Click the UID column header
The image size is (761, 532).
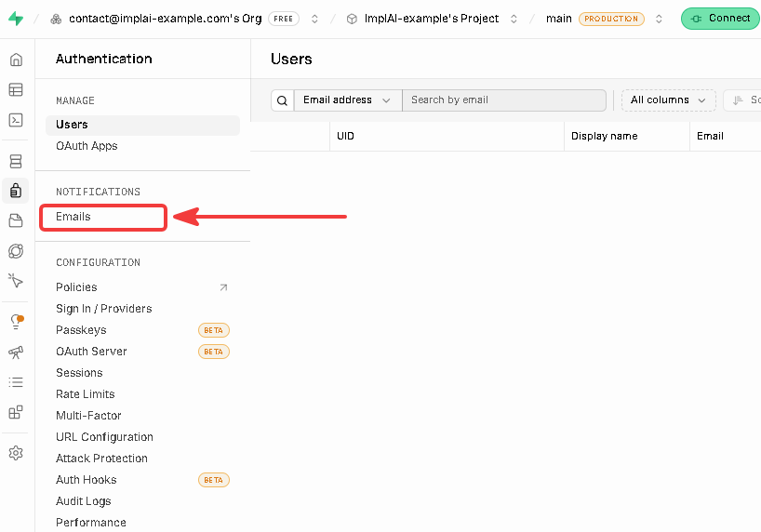345,137
